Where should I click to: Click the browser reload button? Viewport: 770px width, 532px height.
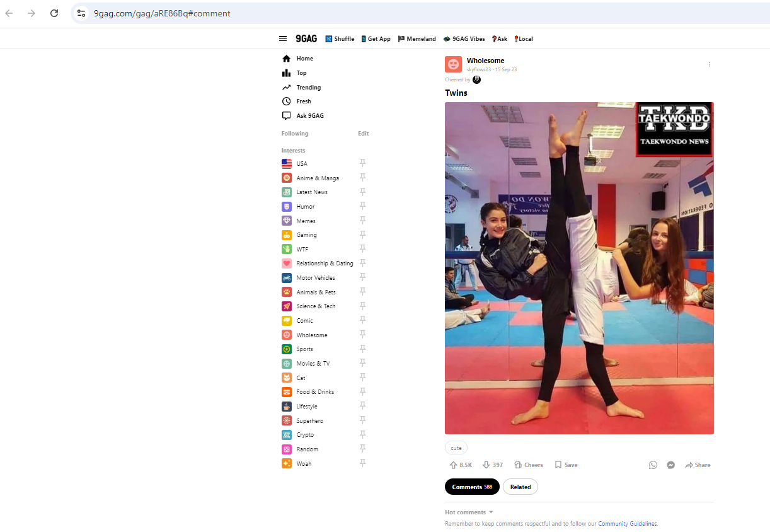(x=54, y=13)
